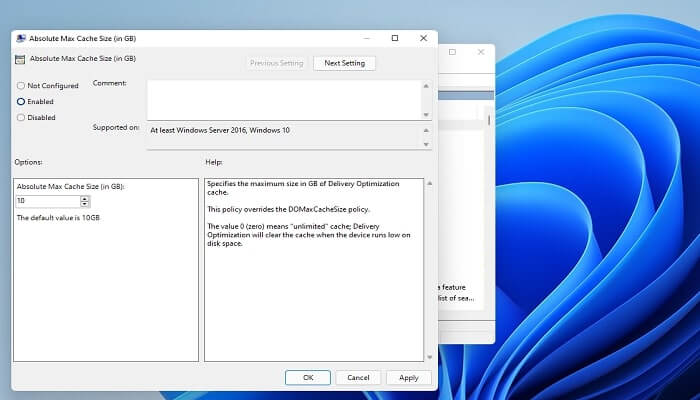Choose the Disabled radio option
This screenshot has height=400, width=700.
pos(21,118)
